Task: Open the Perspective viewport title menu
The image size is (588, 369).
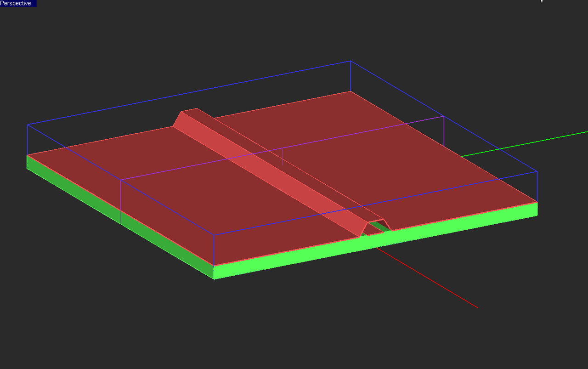Action: pyautogui.click(x=17, y=3)
